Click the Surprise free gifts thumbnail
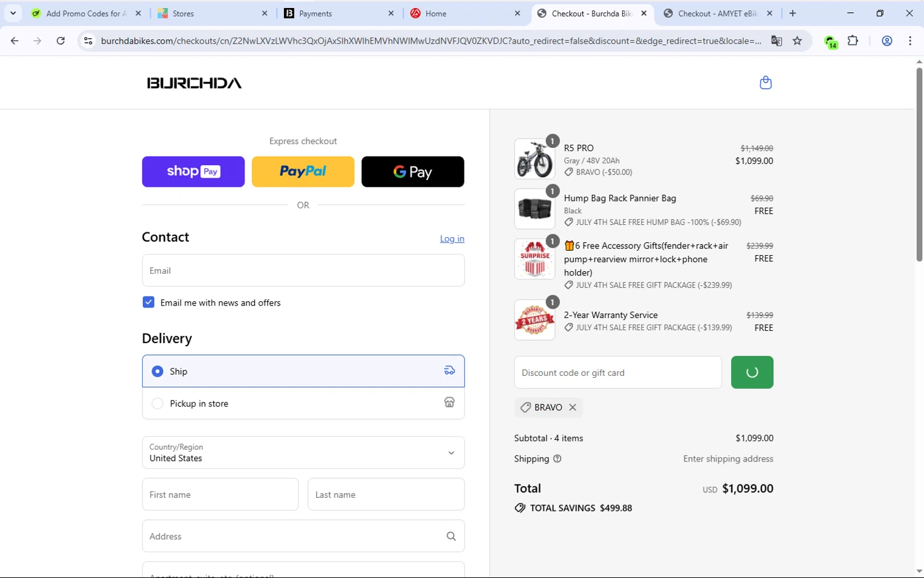Screen dimensions: 924x578 click(x=535, y=259)
